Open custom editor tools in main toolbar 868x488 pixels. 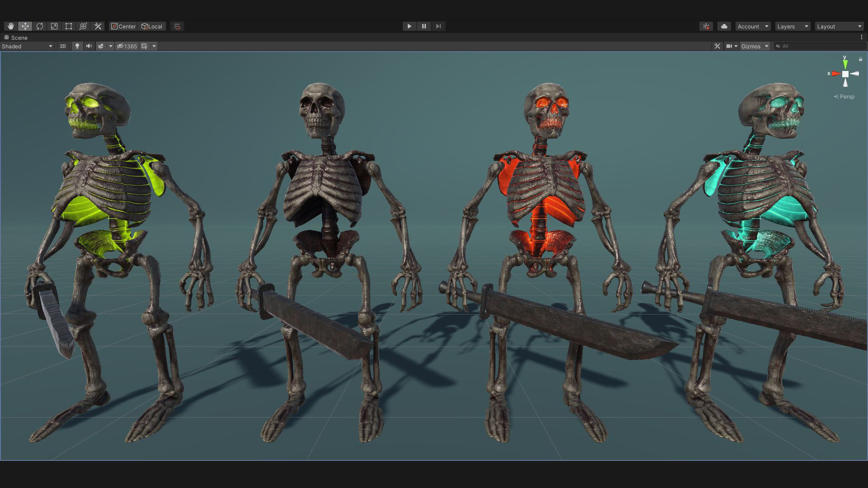pos(98,26)
